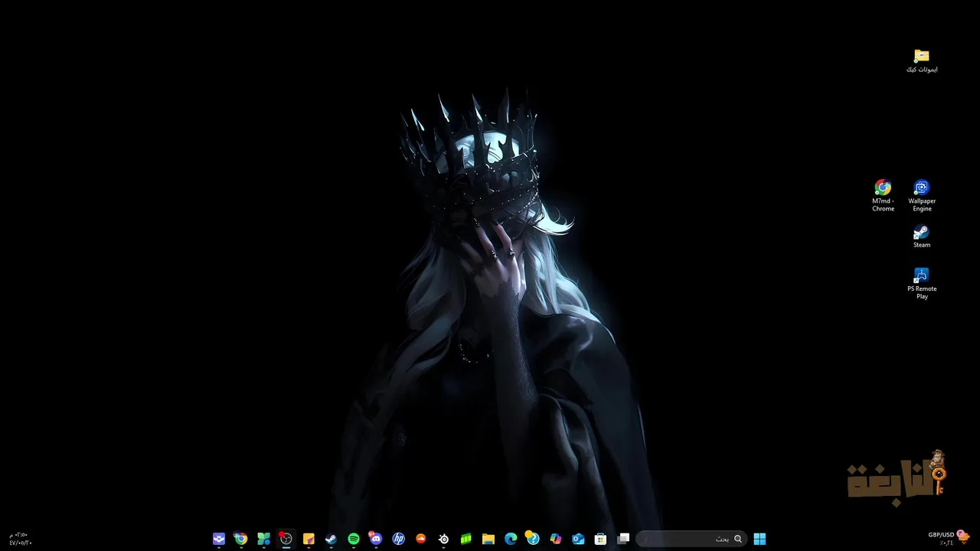Open File Explorer from the taskbar

[488, 539]
